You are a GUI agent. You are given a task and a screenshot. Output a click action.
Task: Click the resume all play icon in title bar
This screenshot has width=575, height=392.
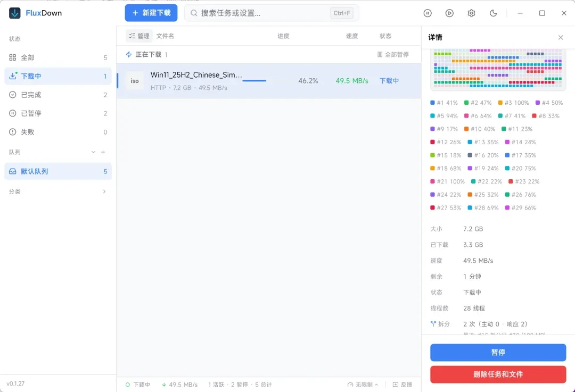point(449,13)
